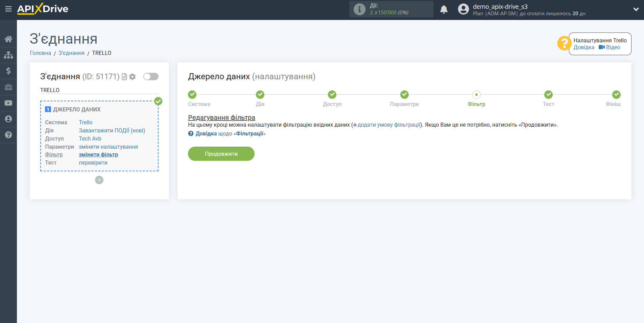Click the orange help question mark icon
644x323 pixels.
tap(564, 43)
